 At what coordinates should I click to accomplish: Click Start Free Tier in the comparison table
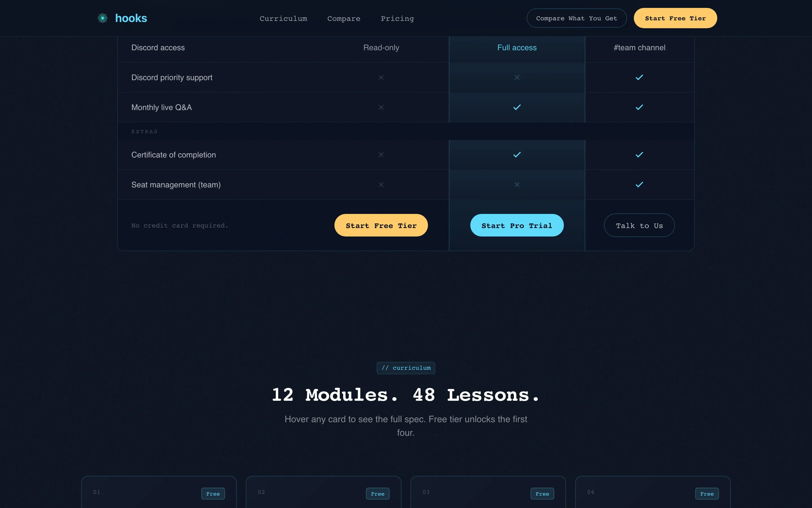point(381,225)
